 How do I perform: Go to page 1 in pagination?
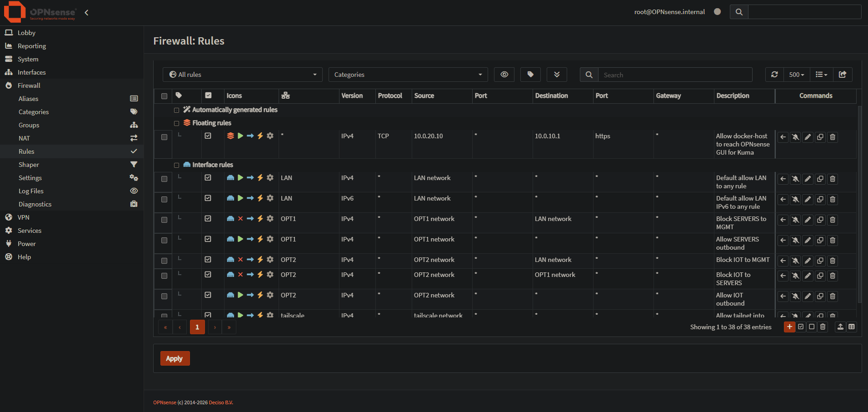[x=197, y=327]
